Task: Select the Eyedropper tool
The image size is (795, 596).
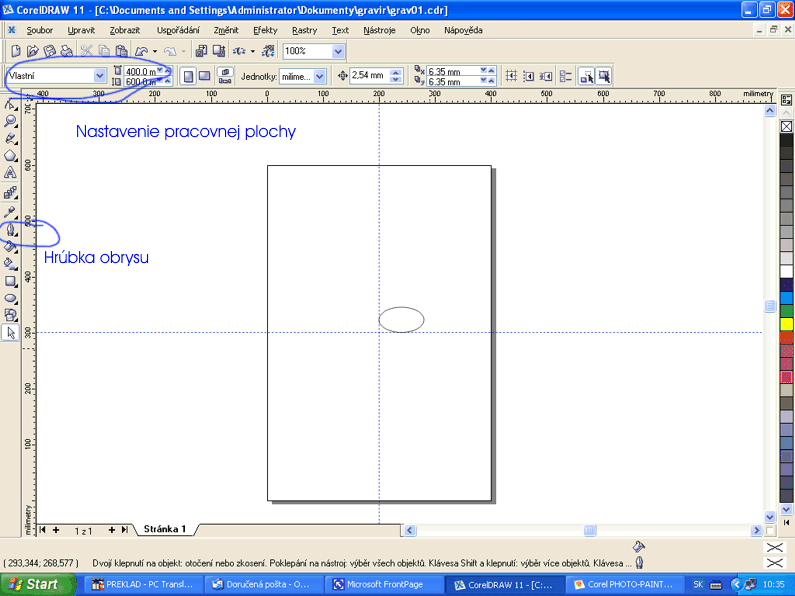Action: [10, 212]
